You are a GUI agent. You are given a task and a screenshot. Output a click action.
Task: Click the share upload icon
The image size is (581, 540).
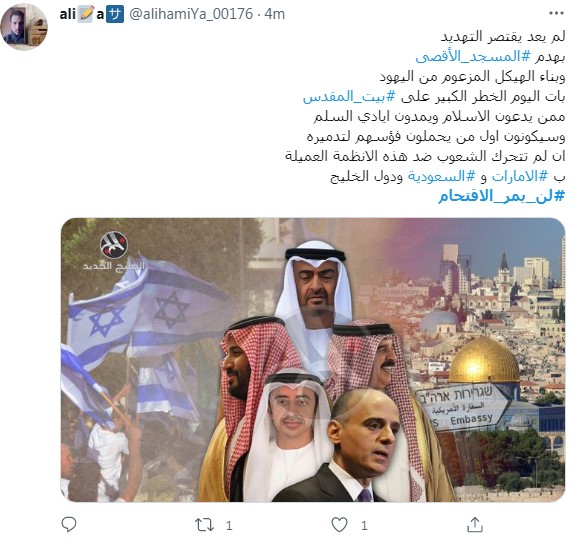tap(475, 524)
